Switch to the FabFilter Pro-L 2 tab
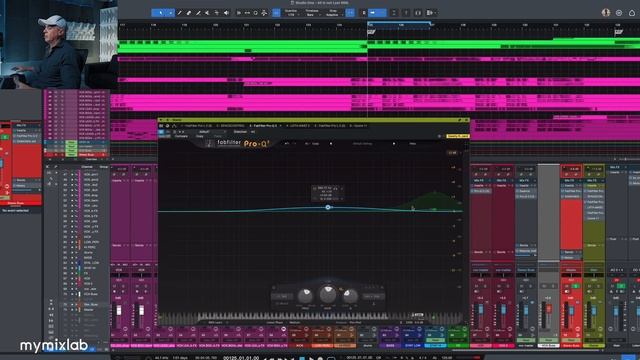Screen dimensions: 640x360 [x=331, y=126]
